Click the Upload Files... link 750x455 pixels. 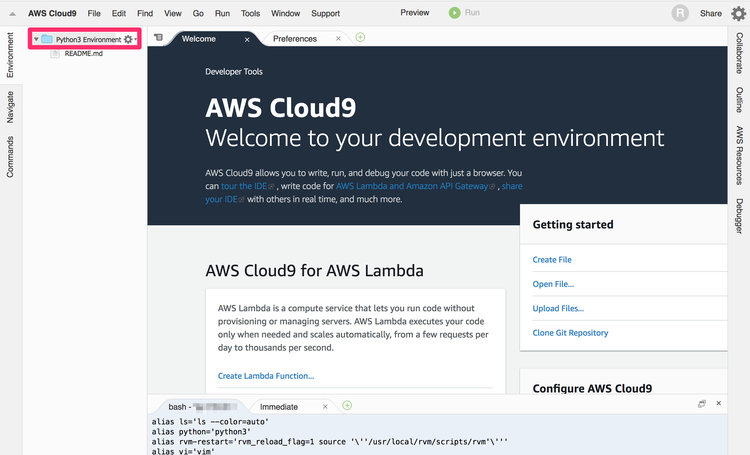(558, 309)
